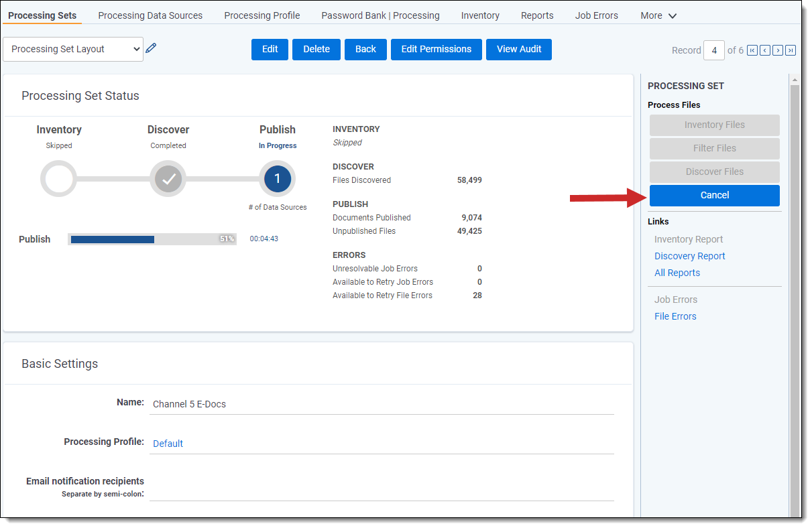Cancel the processing job
The image size is (812, 528).
pyautogui.click(x=715, y=195)
